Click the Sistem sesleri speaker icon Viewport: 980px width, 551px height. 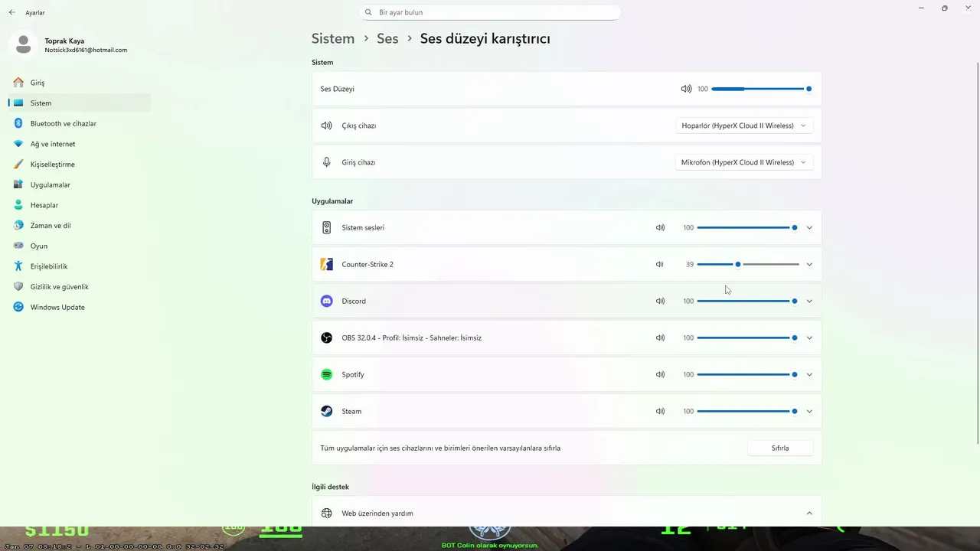327,227
